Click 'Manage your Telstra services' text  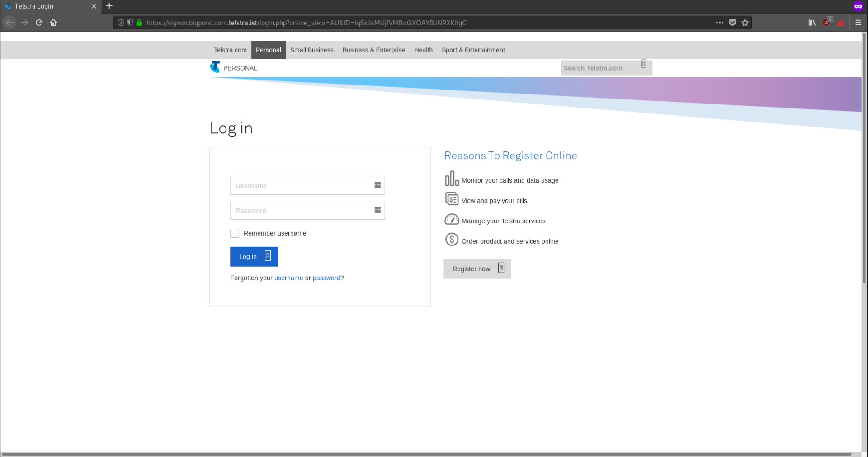[x=504, y=221]
